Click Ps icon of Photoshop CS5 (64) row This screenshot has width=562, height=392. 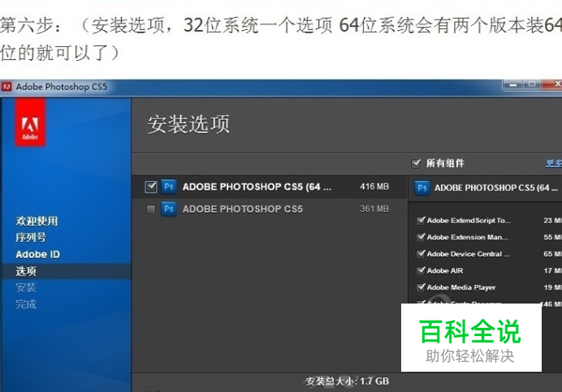point(168,187)
